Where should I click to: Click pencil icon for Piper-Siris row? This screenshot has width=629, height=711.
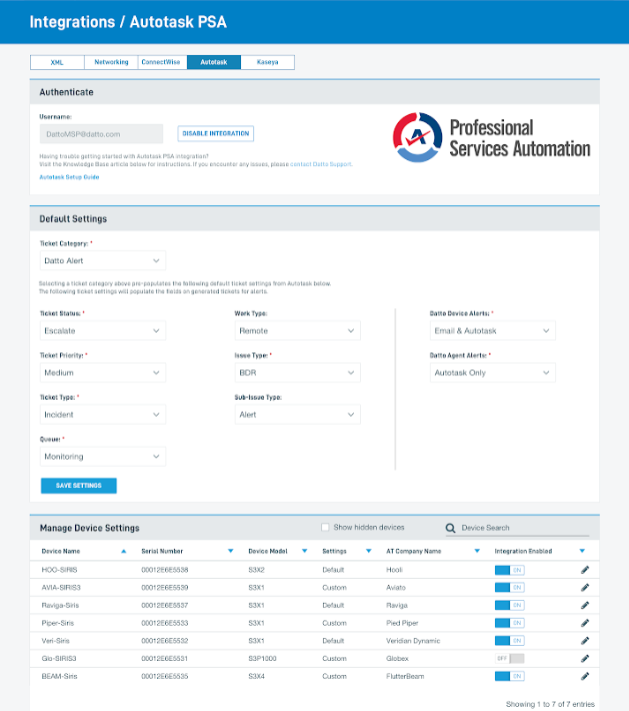(x=585, y=623)
